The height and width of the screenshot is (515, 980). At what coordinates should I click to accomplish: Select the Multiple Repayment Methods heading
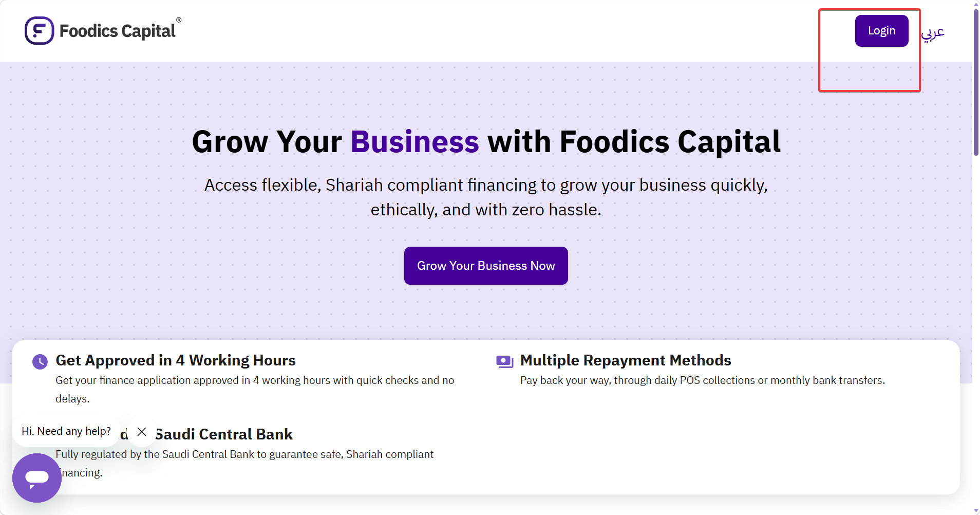pyautogui.click(x=626, y=360)
